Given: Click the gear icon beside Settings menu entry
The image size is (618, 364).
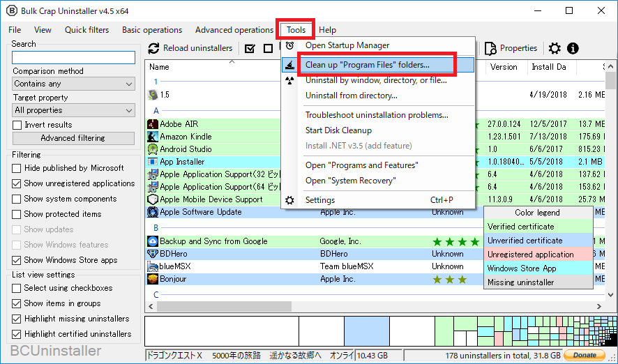Looking at the screenshot, I should tap(289, 200).
